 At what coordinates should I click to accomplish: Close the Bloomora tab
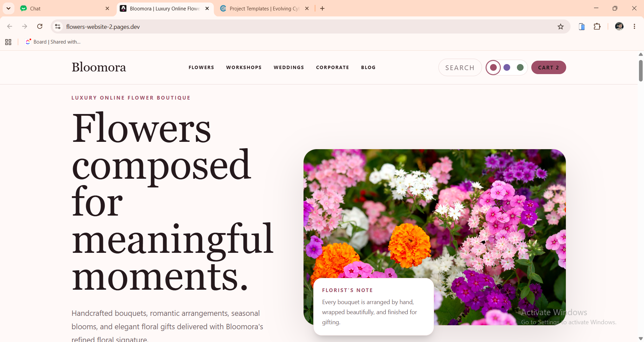coord(207,8)
